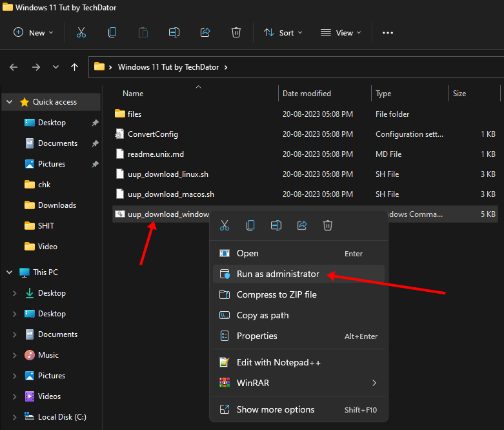Open the View dropdown menu
The height and width of the screenshot is (430, 504).
coord(341,32)
